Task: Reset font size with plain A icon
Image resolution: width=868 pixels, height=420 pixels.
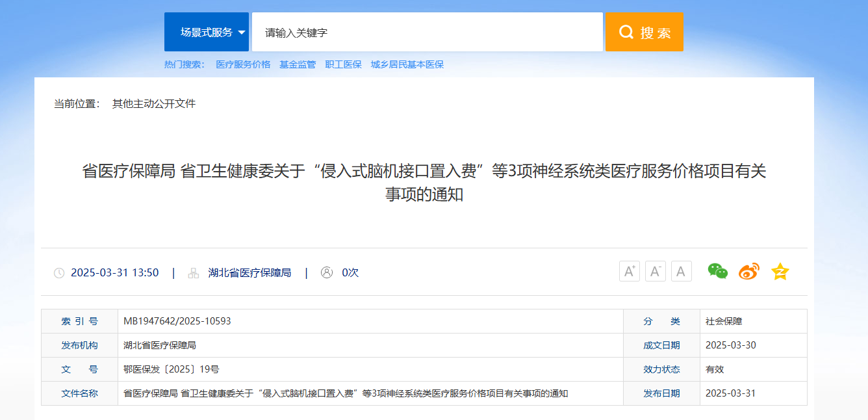Action: pyautogui.click(x=682, y=271)
